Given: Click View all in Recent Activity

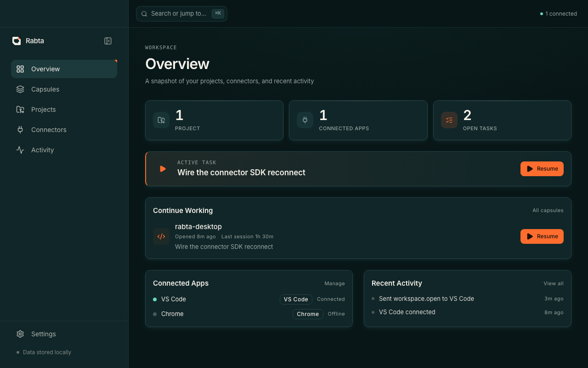Looking at the screenshot, I should [x=554, y=283].
